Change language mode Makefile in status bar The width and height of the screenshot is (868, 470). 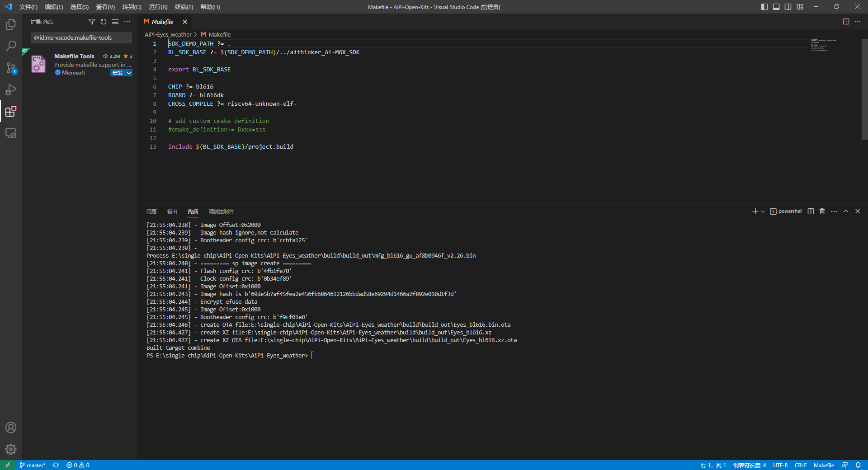[824, 465]
